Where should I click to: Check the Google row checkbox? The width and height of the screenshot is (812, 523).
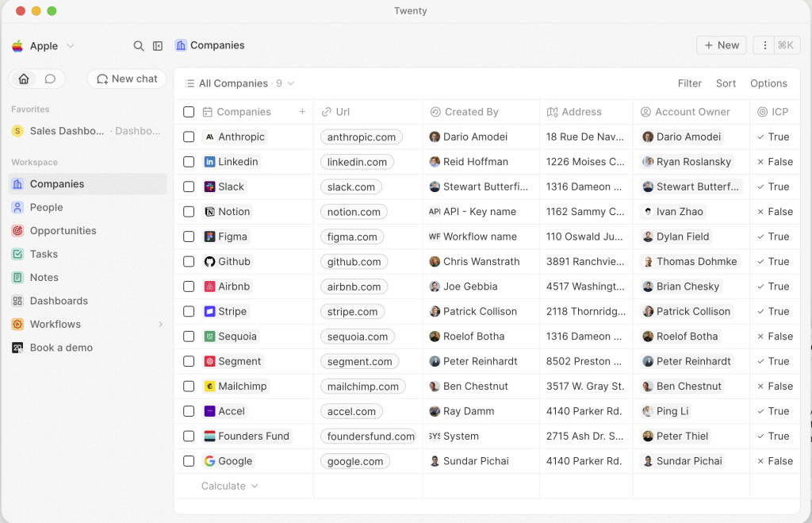point(189,461)
